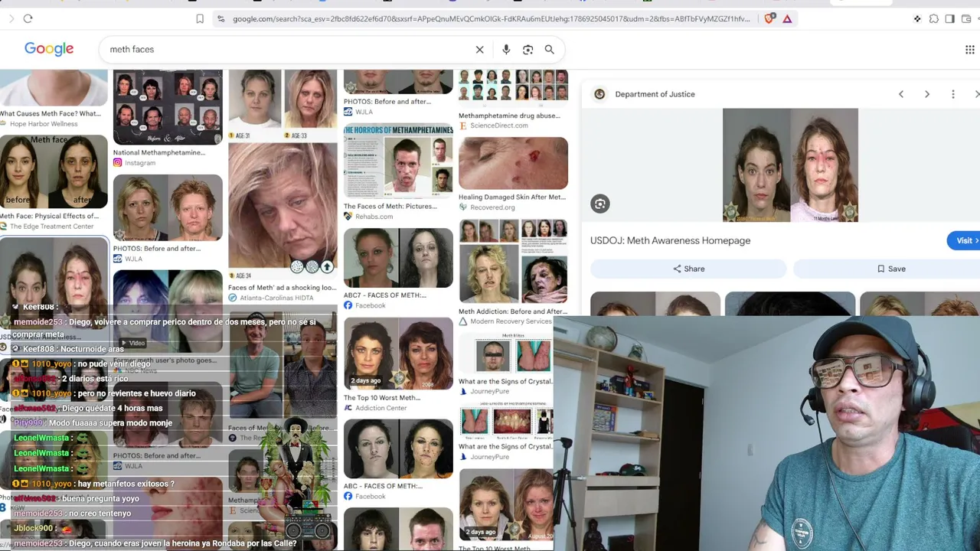Click the first related image under Share
The image size is (980, 551).
click(655, 304)
